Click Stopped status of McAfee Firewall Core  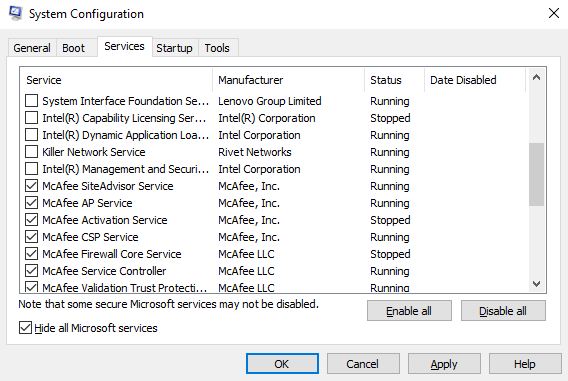[x=390, y=254]
